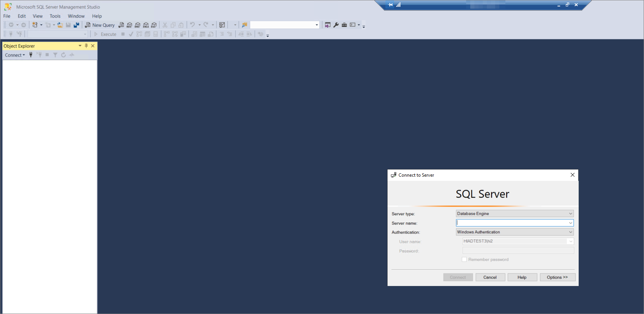Toggle the Remember password checkbox
The width and height of the screenshot is (644, 314).
click(x=464, y=260)
